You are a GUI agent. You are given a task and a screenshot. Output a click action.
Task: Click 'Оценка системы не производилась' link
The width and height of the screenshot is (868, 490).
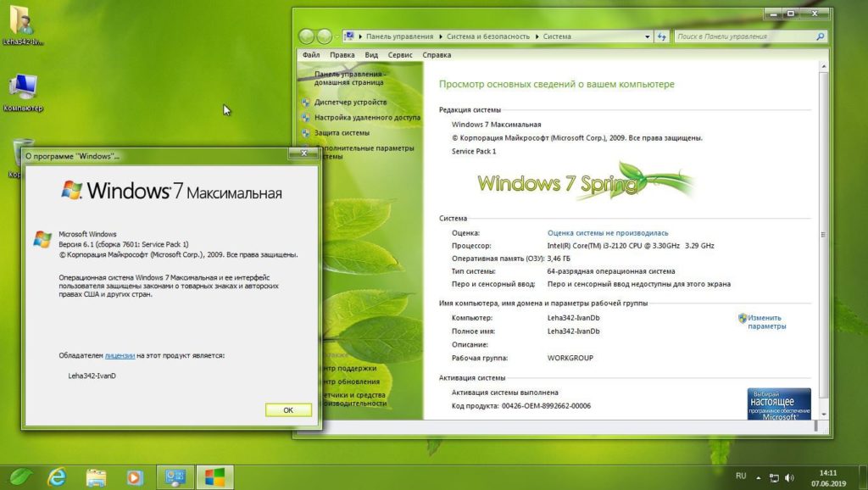pyautogui.click(x=608, y=233)
